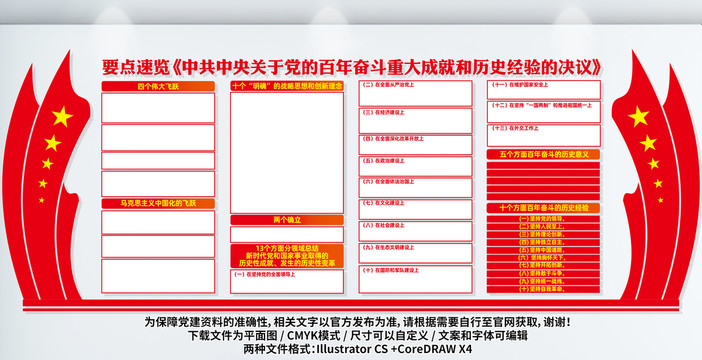Select the (十一)在维护国家安全上 label

click(x=519, y=84)
